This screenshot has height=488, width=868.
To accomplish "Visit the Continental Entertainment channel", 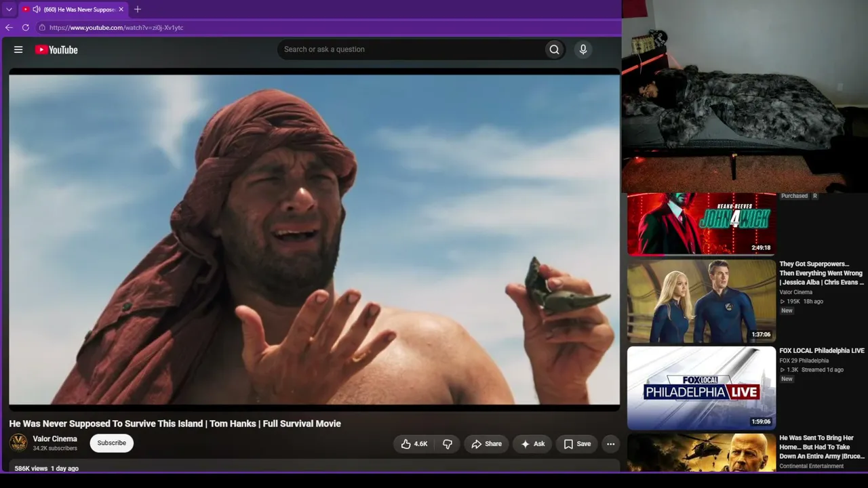I will click(x=812, y=466).
